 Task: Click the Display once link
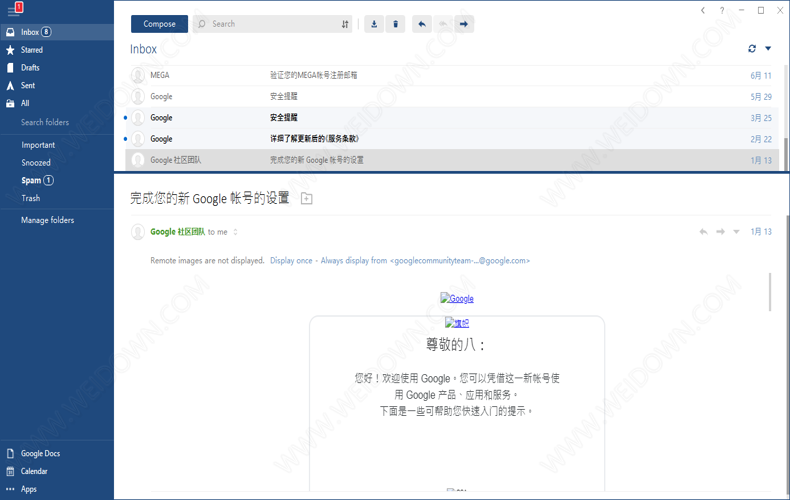(291, 261)
